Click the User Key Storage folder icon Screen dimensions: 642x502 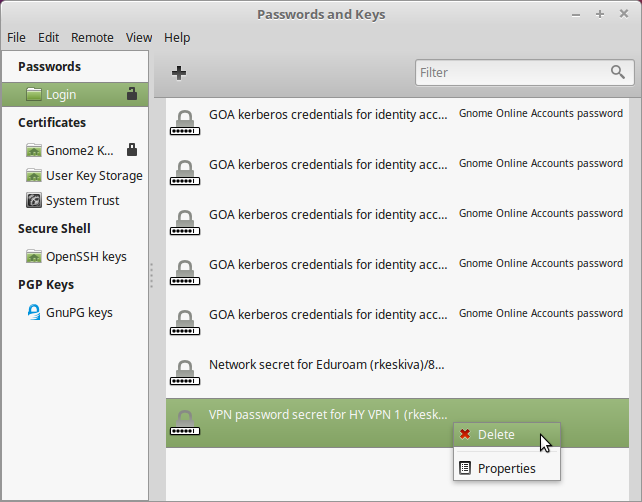click(34, 175)
